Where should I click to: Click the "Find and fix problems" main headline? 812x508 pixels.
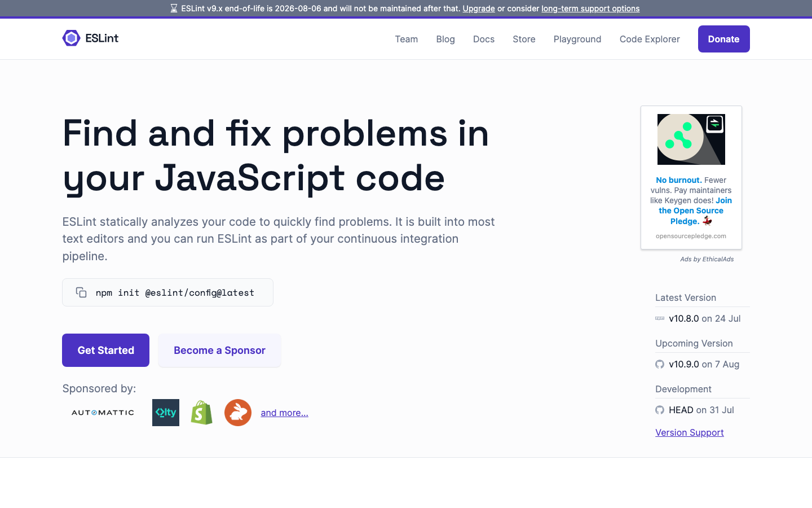276,156
